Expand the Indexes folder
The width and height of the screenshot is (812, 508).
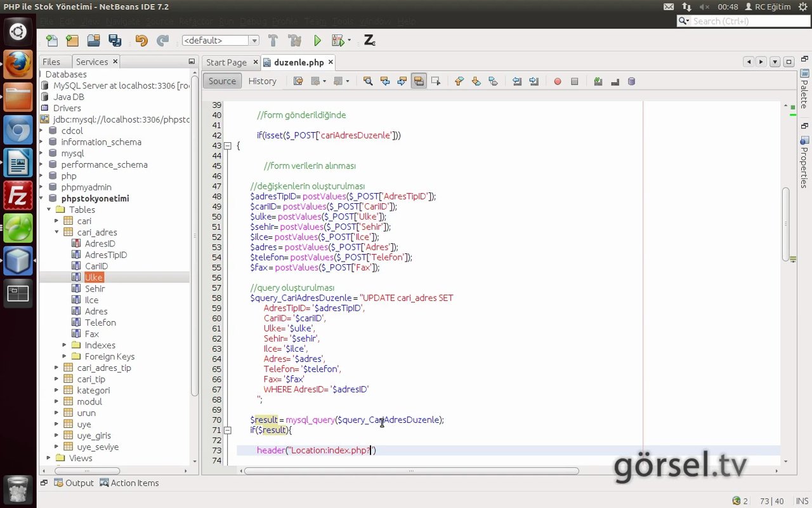65,345
